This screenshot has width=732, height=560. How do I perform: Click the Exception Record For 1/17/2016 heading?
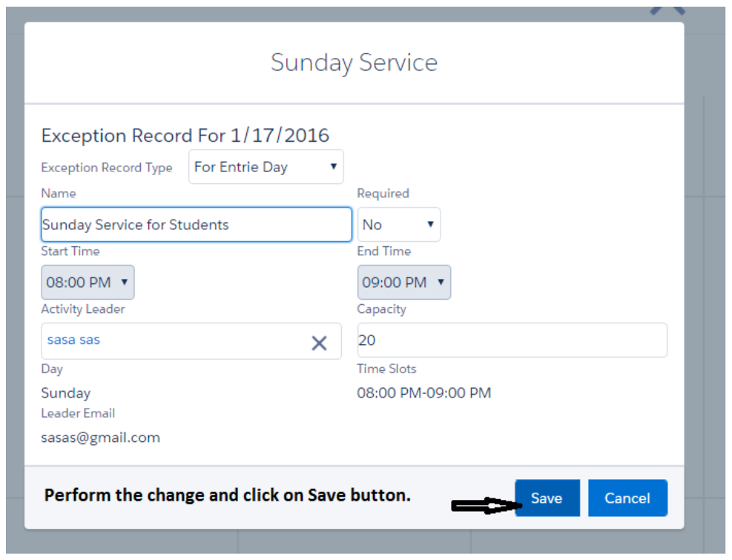pyautogui.click(x=185, y=136)
